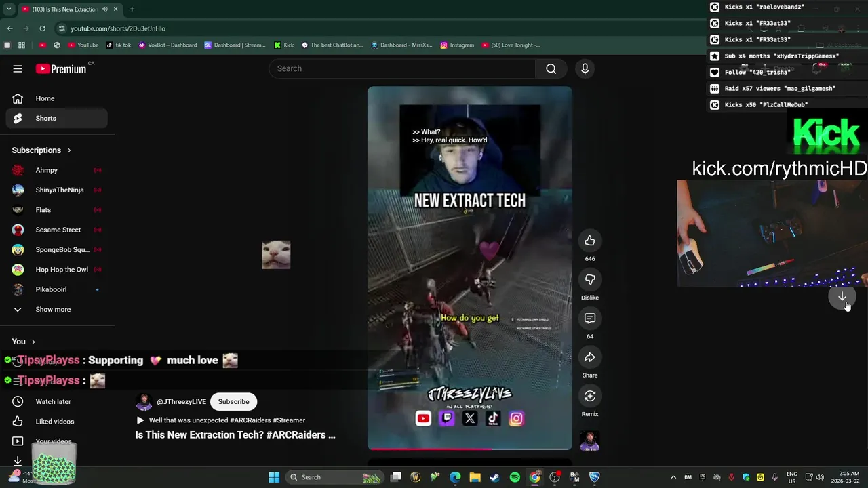Open SpongeBob SquarePants subscription
868x488 pixels.
[x=57, y=249]
